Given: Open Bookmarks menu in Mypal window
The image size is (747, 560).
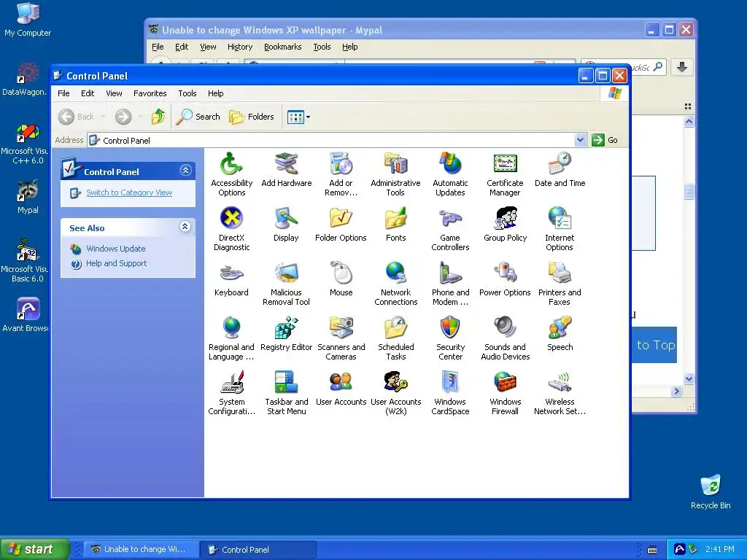Looking at the screenshot, I should coord(282,47).
